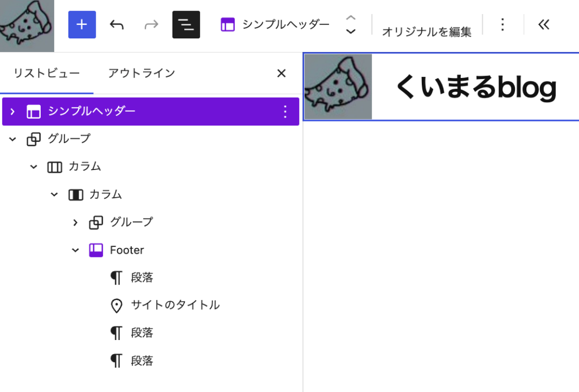Select the シンプルヘッダー list item
The height and width of the screenshot is (392, 579).
(x=150, y=111)
